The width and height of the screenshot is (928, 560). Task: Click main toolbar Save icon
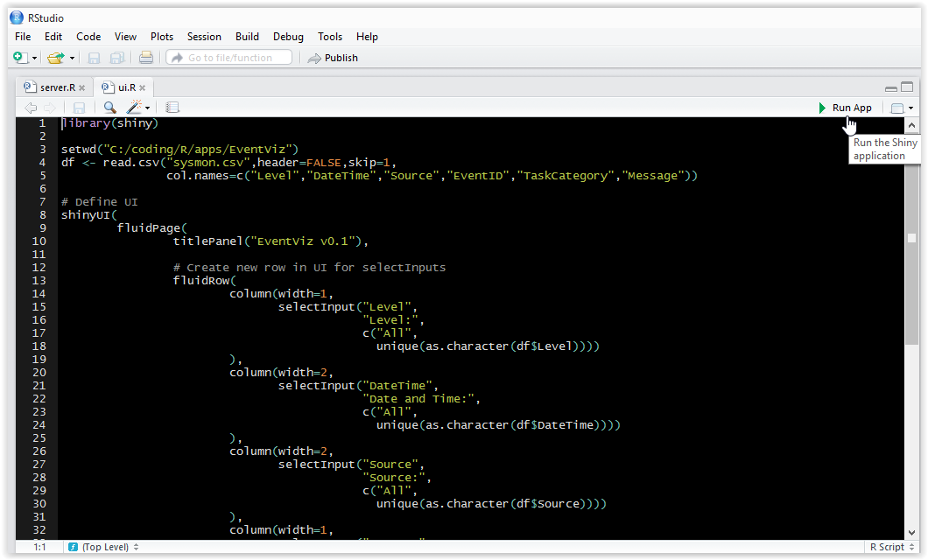(94, 58)
